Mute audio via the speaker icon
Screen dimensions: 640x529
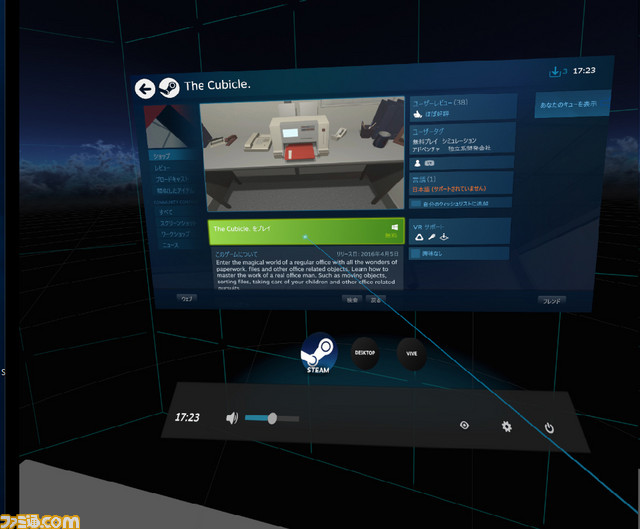[x=232, y=418]
